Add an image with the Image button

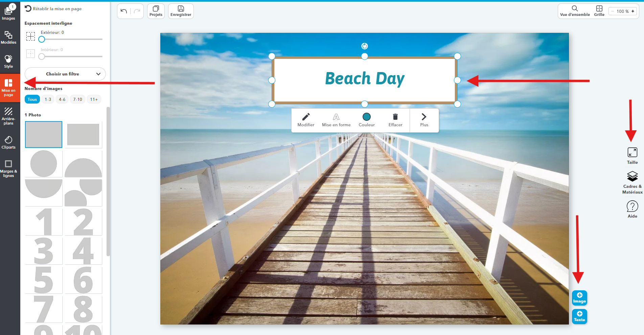579,298
